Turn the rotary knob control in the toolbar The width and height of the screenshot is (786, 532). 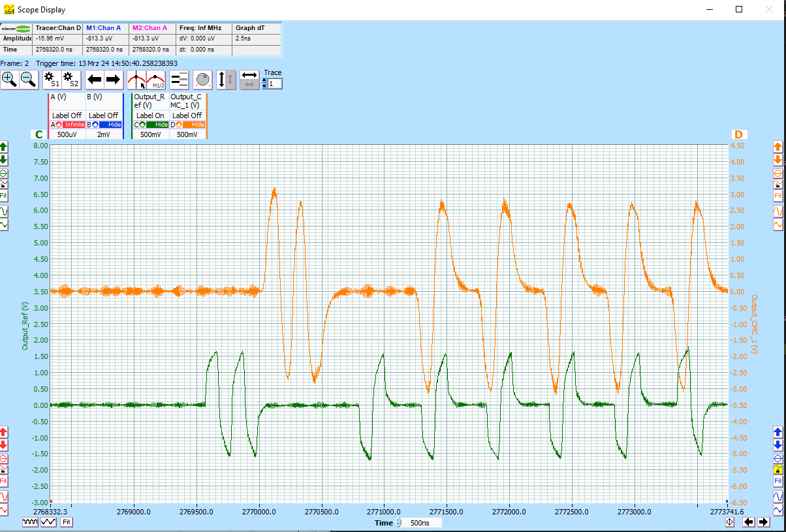click(x=202, y=80)
